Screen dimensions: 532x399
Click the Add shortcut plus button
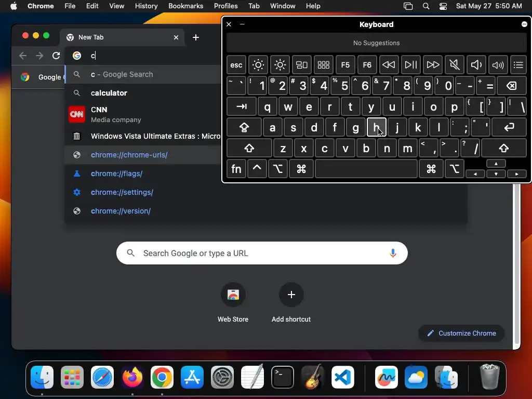point(291,295)
